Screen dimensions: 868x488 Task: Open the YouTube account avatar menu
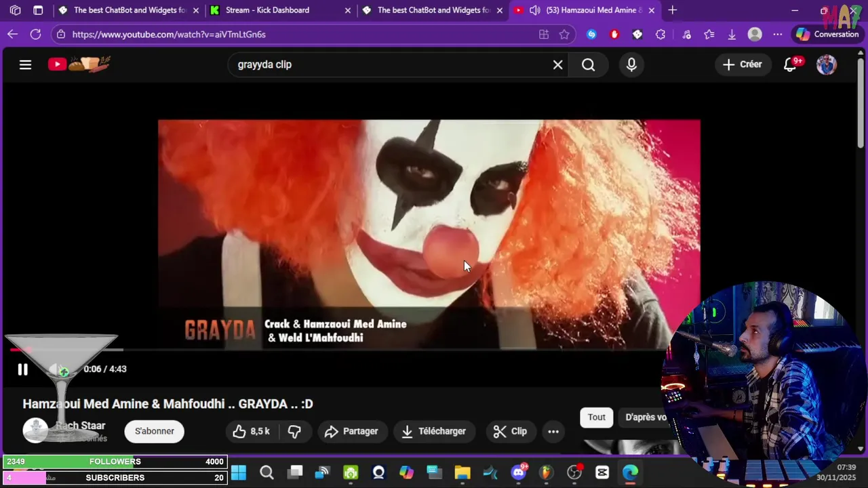[x=826, y=64]
